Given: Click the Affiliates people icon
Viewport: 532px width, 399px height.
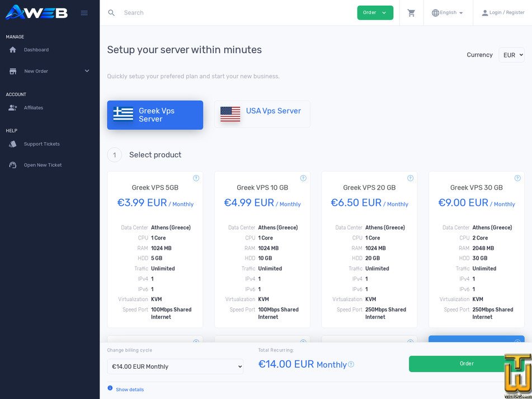Looking at the screenshot, I should [x=13, y=108].
